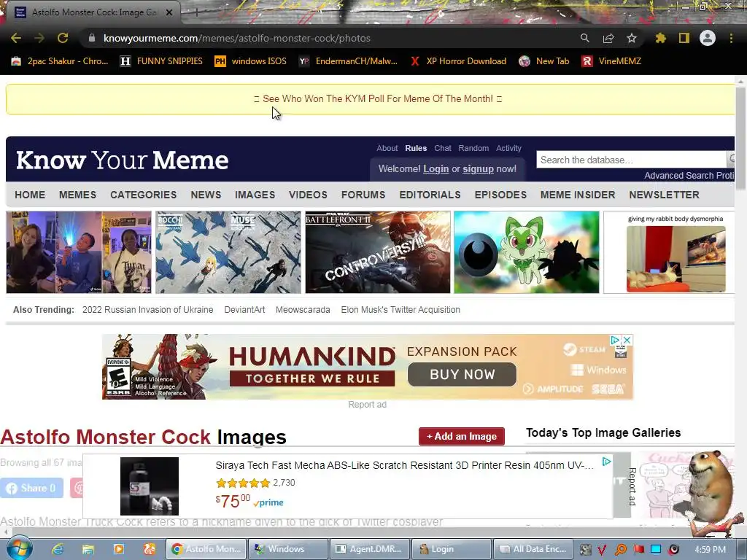Open the About link
747x560 pixels.
coord(387,148)
